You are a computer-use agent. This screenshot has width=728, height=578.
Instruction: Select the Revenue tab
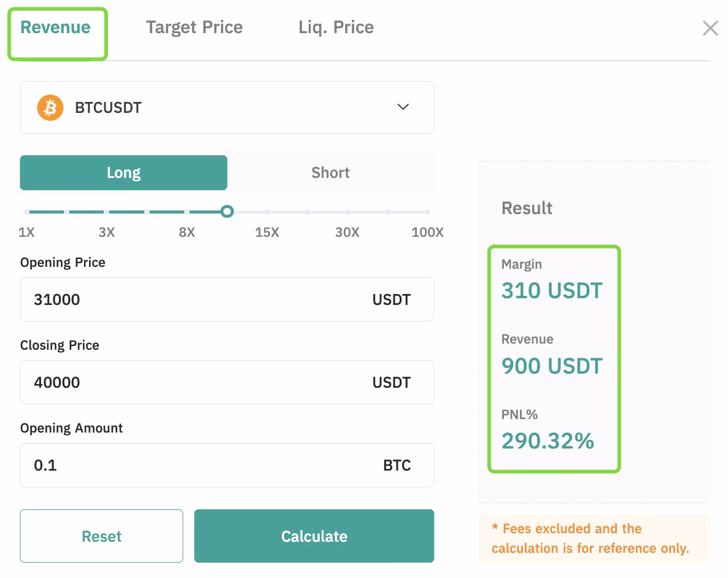click(x=55, y=27)
